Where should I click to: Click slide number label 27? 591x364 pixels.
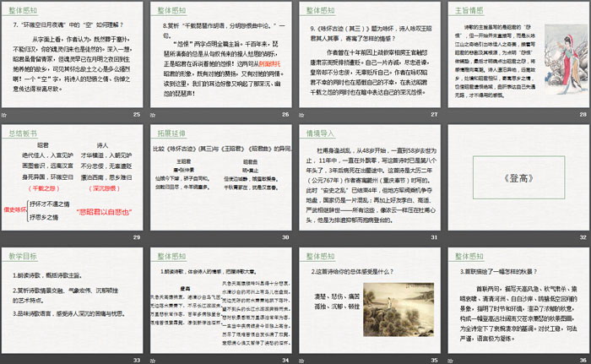(x=434, y=114)
